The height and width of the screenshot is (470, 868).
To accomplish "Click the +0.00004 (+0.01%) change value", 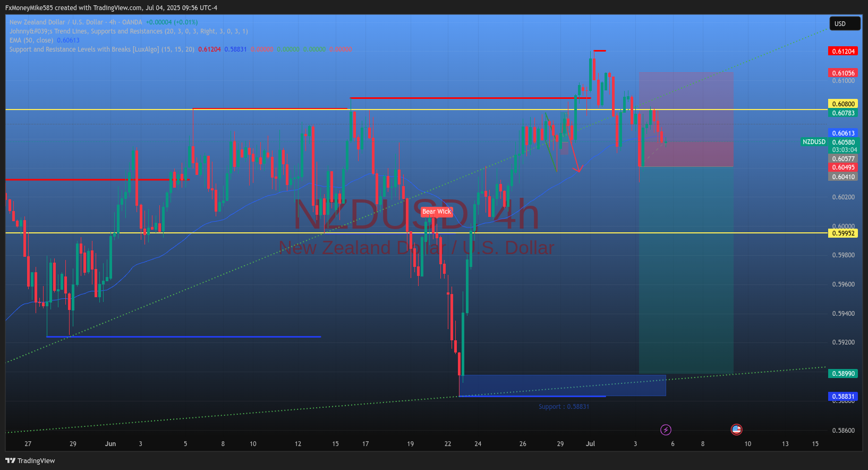I will tap(172, 22).
